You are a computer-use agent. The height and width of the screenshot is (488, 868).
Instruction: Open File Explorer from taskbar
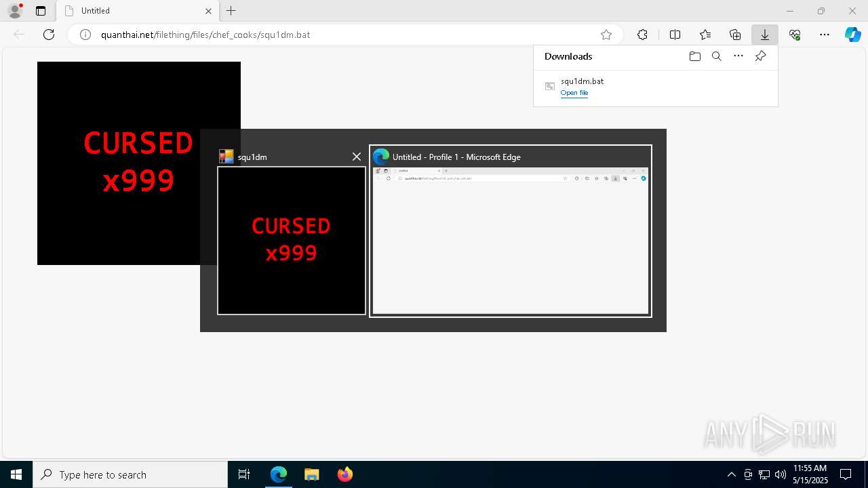tap(311, 474)
